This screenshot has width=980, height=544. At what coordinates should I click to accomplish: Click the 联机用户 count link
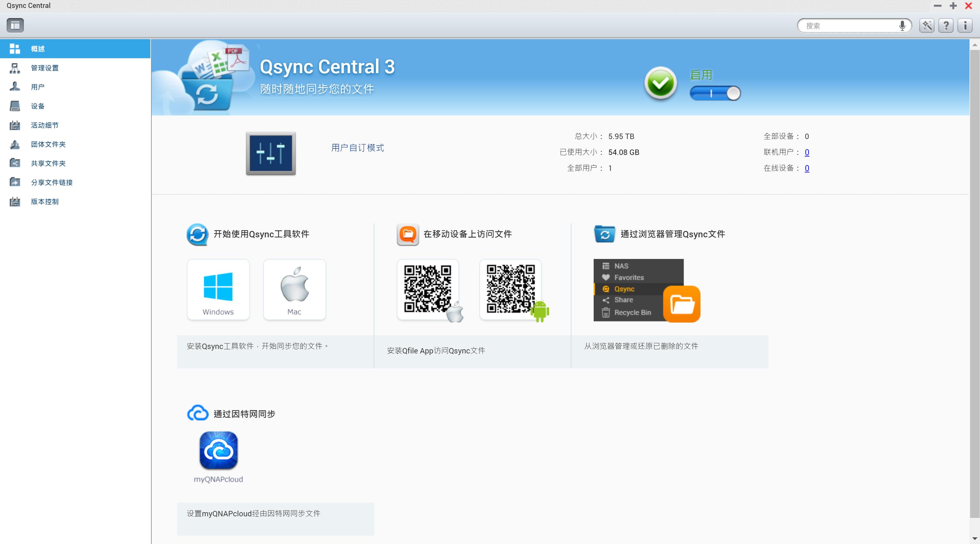click(x=807, y=152)
